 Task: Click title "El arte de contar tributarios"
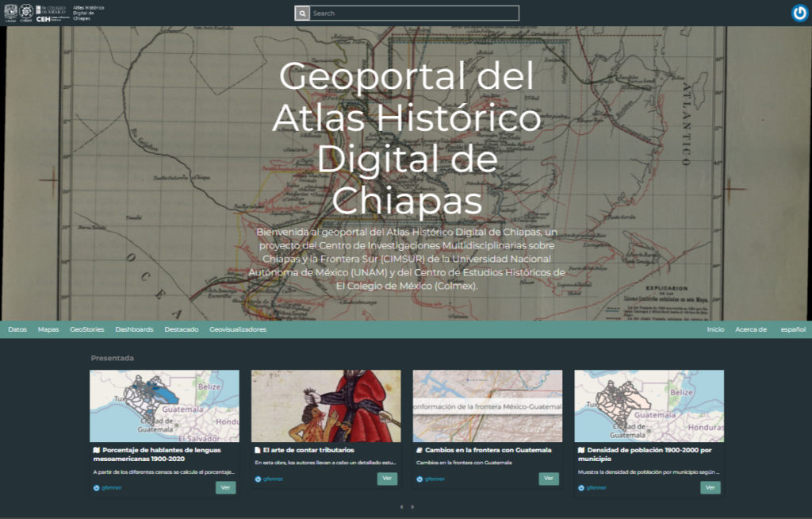pos(308,450)
